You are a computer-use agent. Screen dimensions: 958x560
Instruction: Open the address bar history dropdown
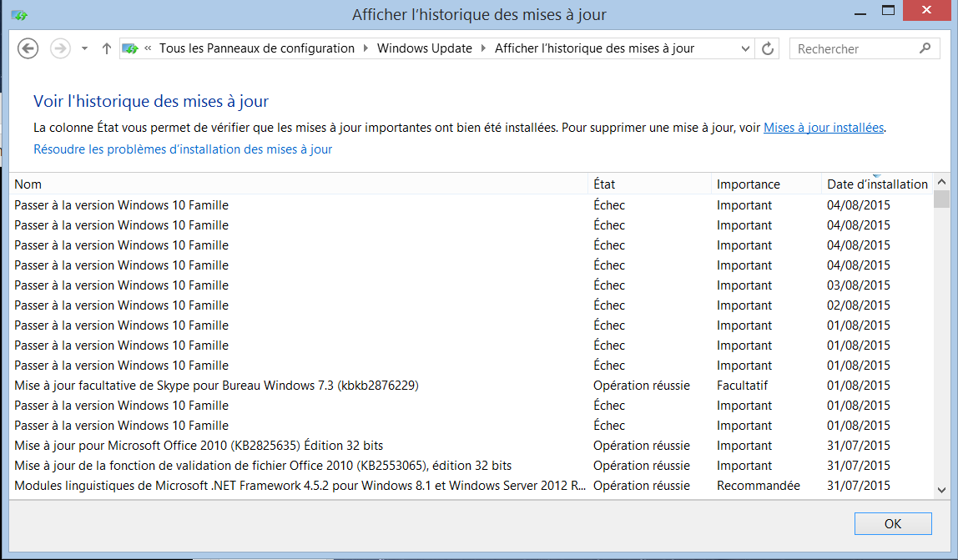pos(745,48)
